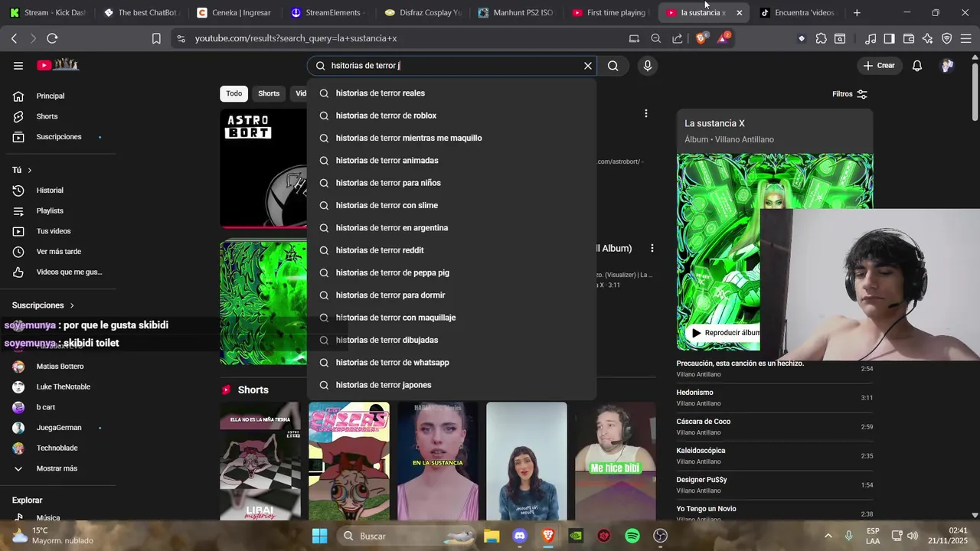The height and width of the screenshot is (551, 980).
Task: Clear the search box with the X
Action: click(x=588, y=66)
